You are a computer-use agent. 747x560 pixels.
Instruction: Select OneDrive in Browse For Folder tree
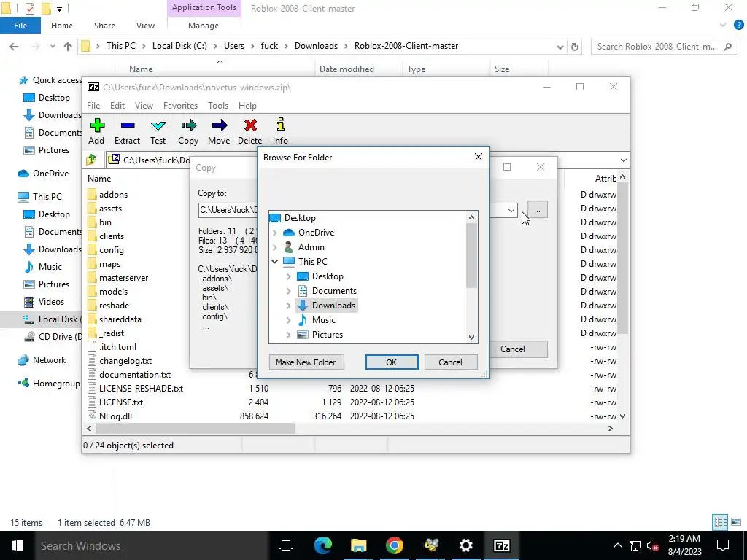pyautogui.click(x=317, y=233)
